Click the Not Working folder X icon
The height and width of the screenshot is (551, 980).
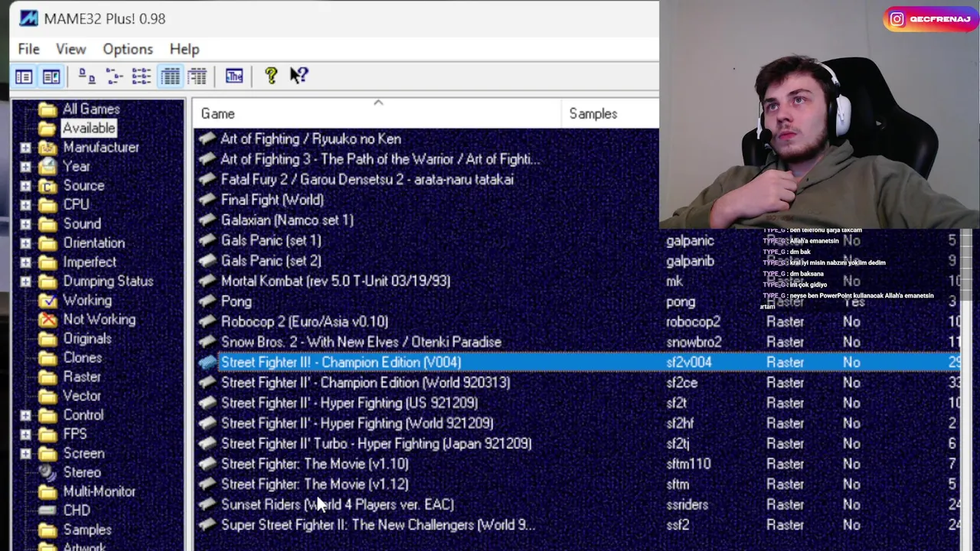[x=47, y=320]
